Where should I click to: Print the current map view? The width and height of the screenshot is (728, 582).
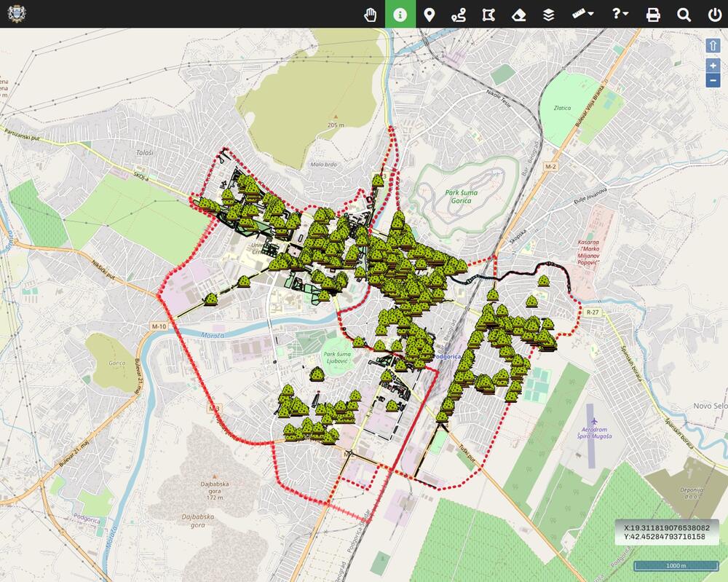pyautogui.click(x=653, y=15)
